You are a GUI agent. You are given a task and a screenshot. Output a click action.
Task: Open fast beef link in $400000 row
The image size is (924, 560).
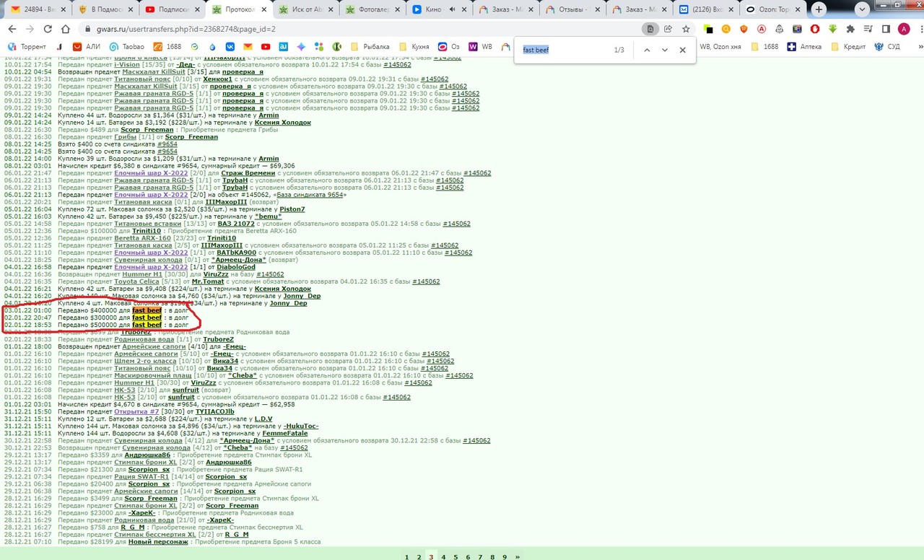coord(147,310)
